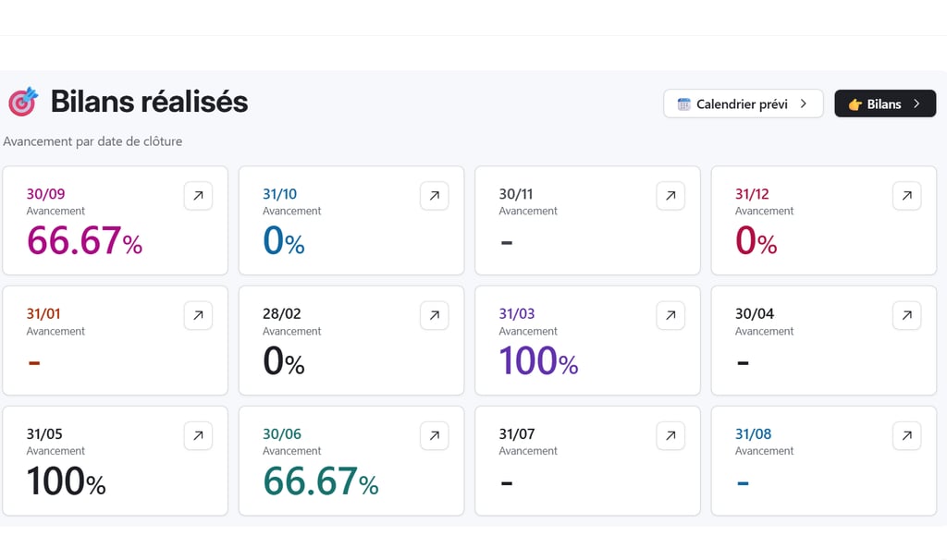The width and height of the screenshot is (947, 560).
Task: Click the black Bilans button
Action: click(x=884, y=103)
